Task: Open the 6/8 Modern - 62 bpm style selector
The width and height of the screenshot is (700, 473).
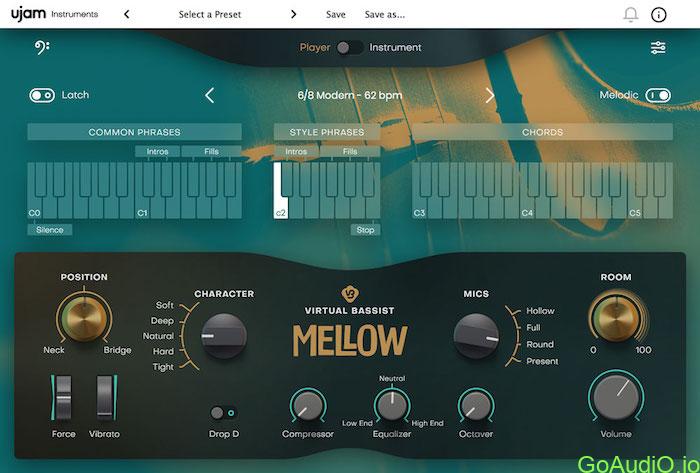Action: (350, 95)
